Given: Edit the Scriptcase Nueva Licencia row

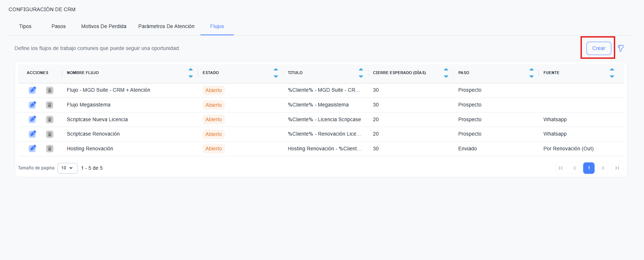Looking at the screenshot, I should point(32,119).
